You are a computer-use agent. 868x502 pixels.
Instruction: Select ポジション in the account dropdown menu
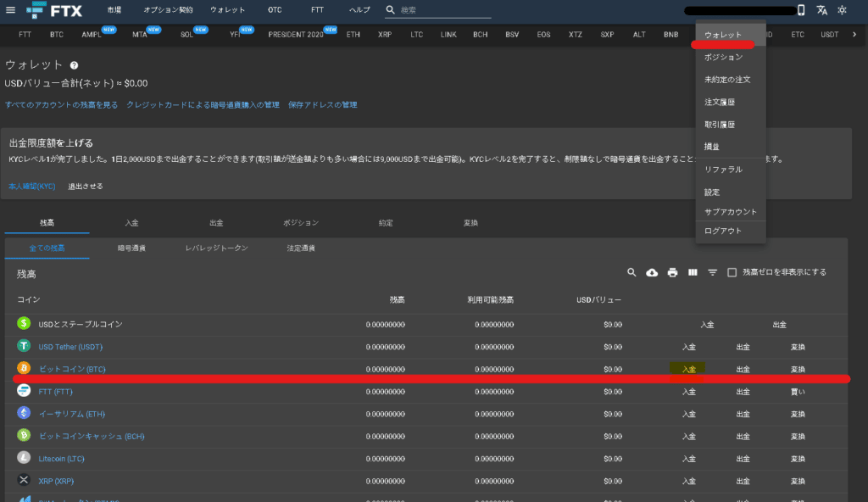tap(724, 57)
